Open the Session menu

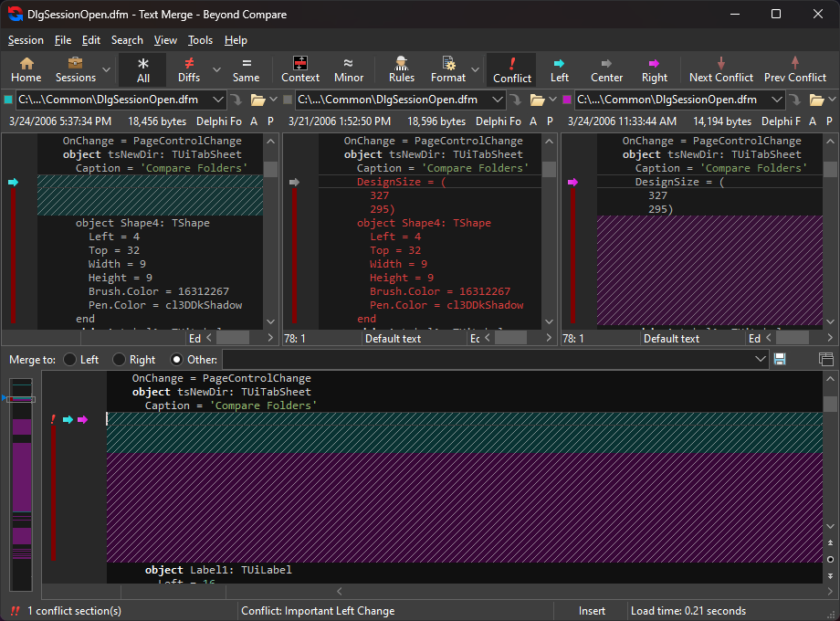click(x=26, y=40)
